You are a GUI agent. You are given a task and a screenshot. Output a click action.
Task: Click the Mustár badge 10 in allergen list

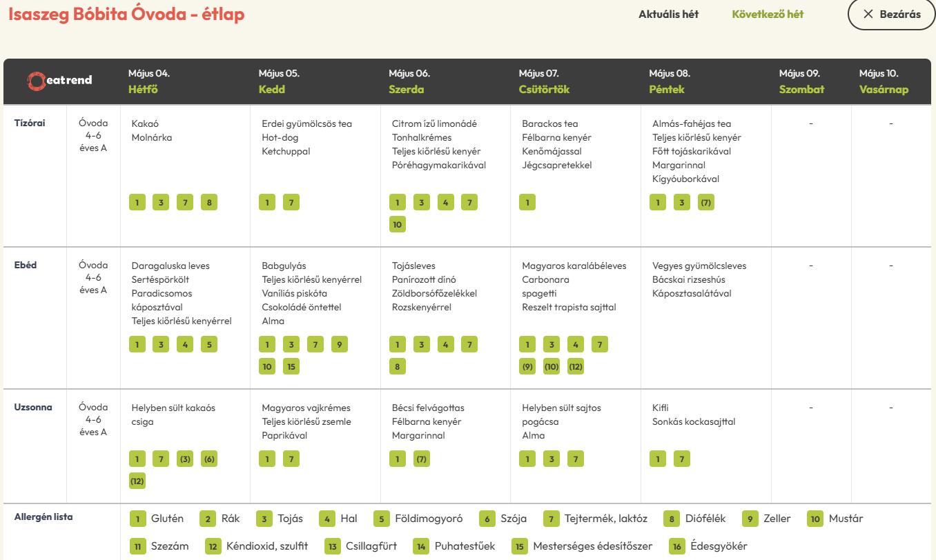click(815, 519)
